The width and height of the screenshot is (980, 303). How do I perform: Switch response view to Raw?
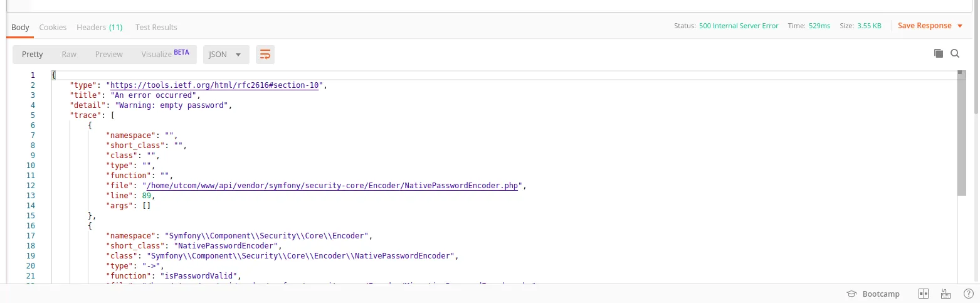[69, 55]
